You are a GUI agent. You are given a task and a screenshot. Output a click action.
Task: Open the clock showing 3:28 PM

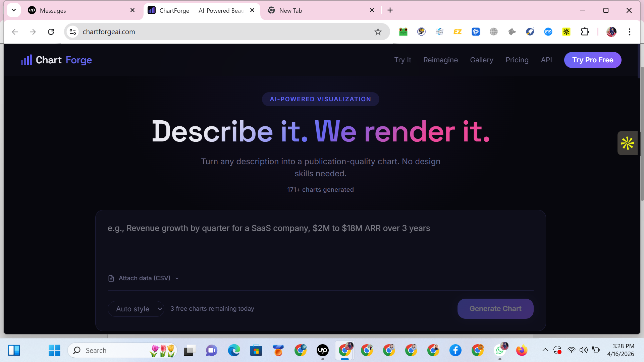point(621,350)
